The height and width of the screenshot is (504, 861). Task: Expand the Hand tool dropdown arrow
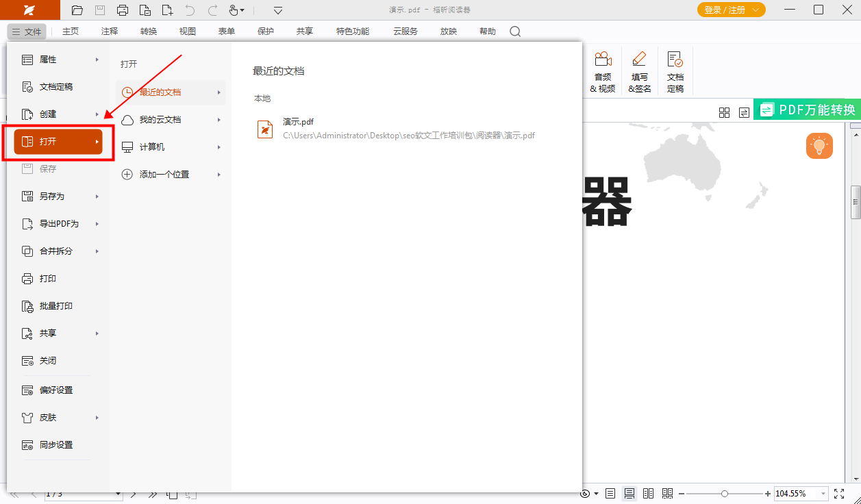(x=242, y=10)
